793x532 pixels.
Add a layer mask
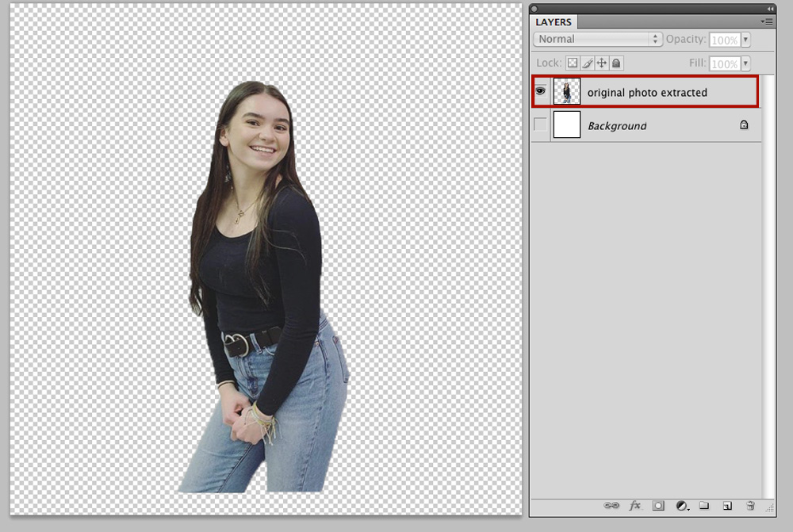pyautogui.click(x=658, y=505)
